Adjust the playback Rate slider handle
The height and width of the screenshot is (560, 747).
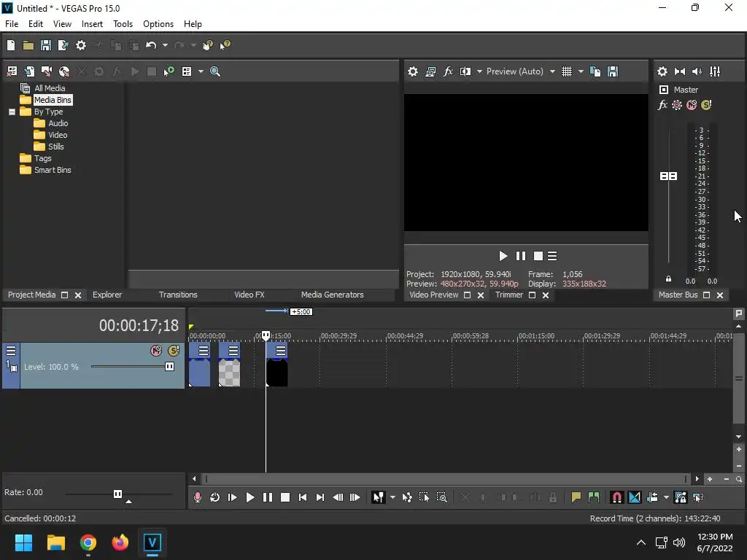click(117, 494)
